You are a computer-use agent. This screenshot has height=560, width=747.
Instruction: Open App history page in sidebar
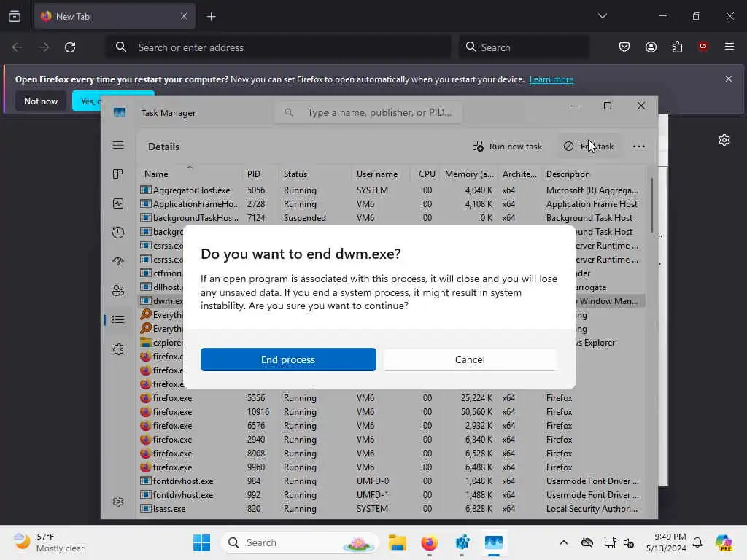(118, 233)
